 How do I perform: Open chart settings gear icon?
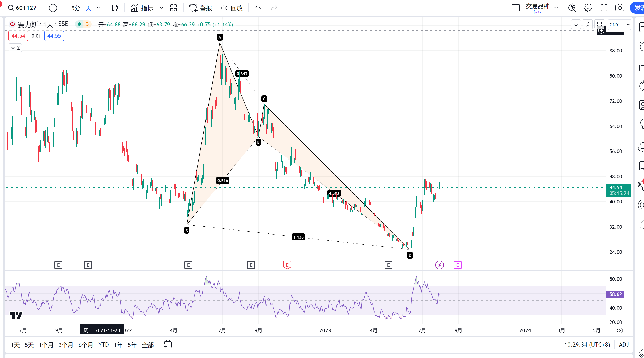click(x=588, y=8)
